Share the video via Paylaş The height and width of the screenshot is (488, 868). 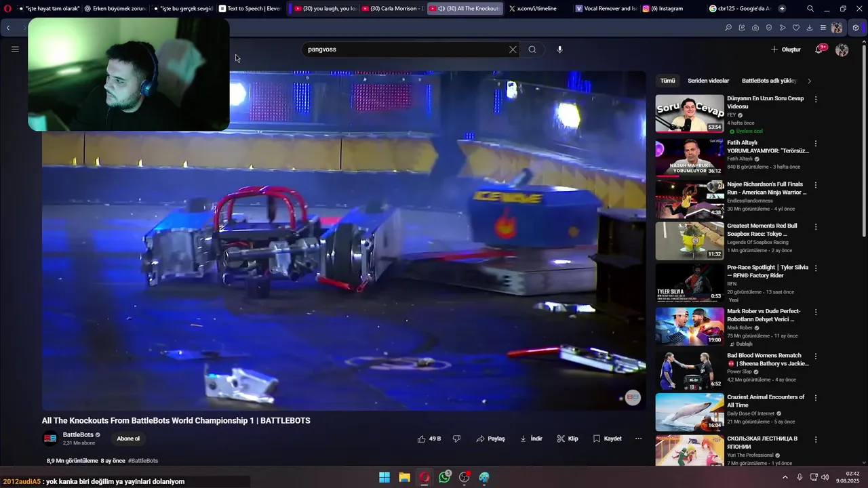click(x=490, y=439)
